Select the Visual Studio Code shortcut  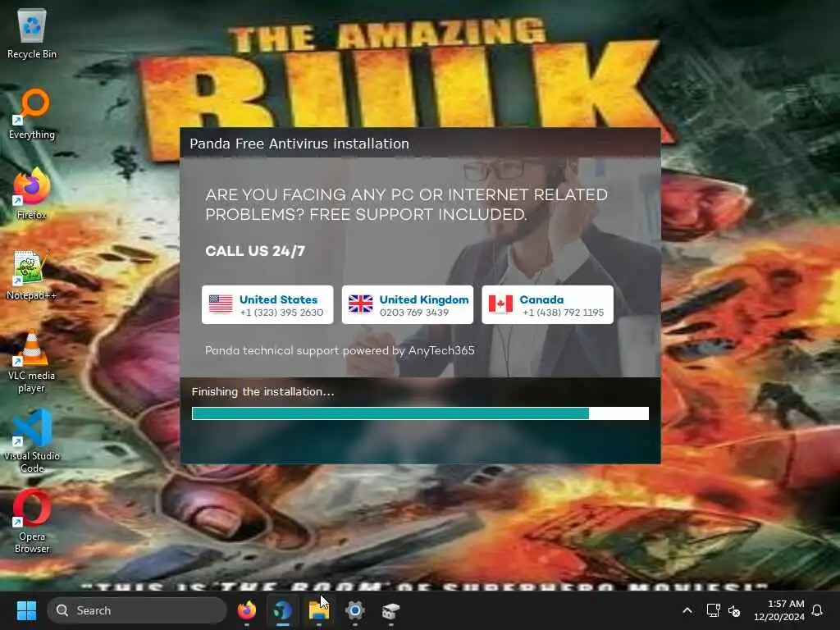tap(32, 441)
